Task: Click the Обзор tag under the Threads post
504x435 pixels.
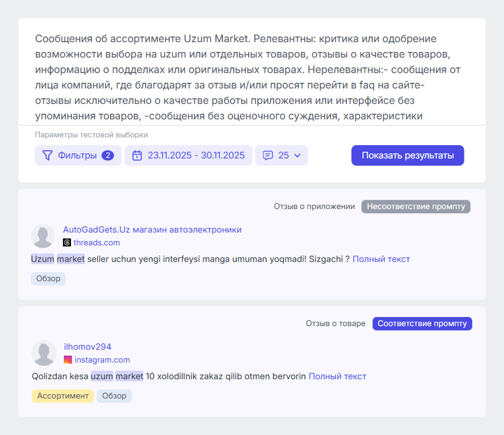Action: [x=48, y=279]
